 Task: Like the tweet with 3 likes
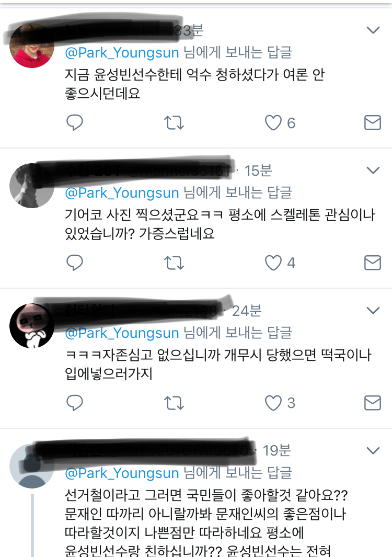tap(273, 403)
